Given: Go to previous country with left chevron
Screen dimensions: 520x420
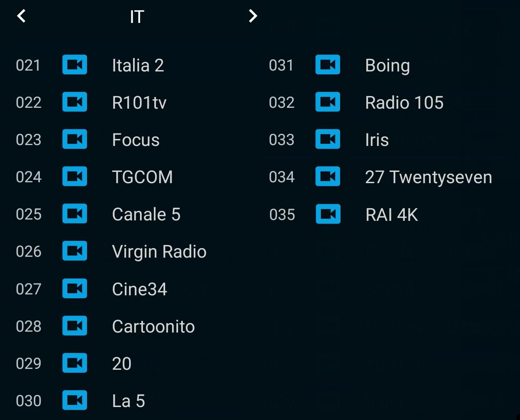Looking at the screenshot, I should tap(21, 16).
